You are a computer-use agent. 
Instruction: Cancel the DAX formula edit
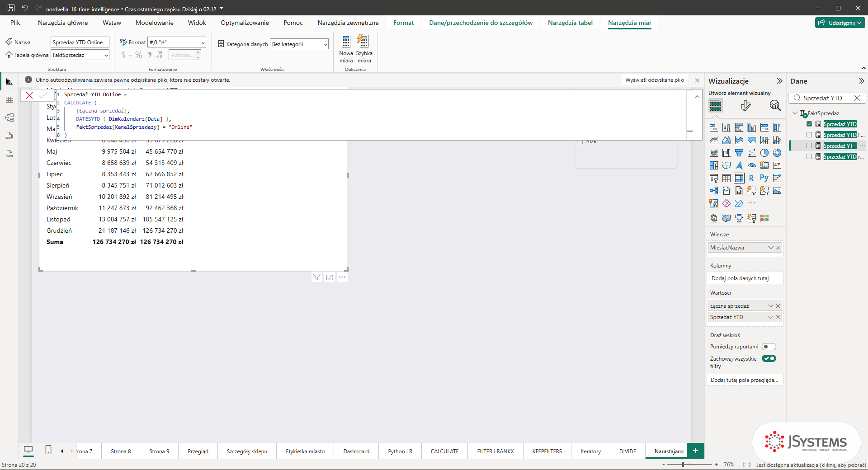[29, 95]
